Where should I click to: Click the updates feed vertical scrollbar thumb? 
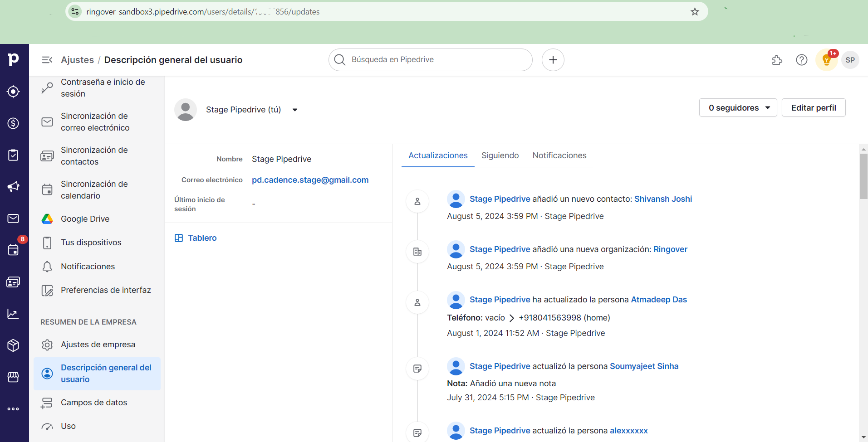(863, 176)
